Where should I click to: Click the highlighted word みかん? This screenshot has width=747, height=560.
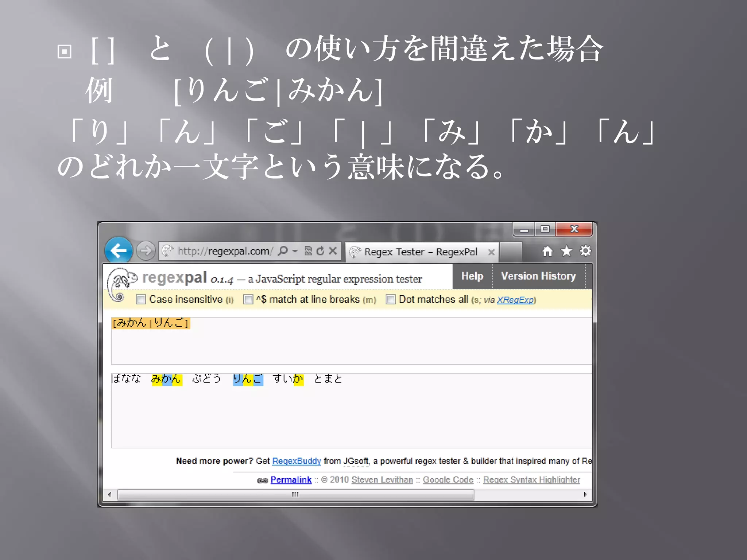tap(167, 380)
